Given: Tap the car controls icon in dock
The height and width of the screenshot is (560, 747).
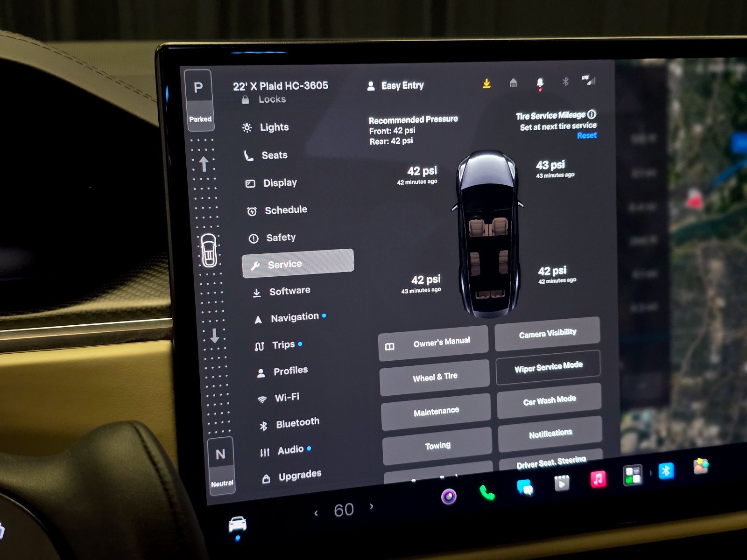Looking at the screenshot, I should pyautogui.click(x=237, y=525).
